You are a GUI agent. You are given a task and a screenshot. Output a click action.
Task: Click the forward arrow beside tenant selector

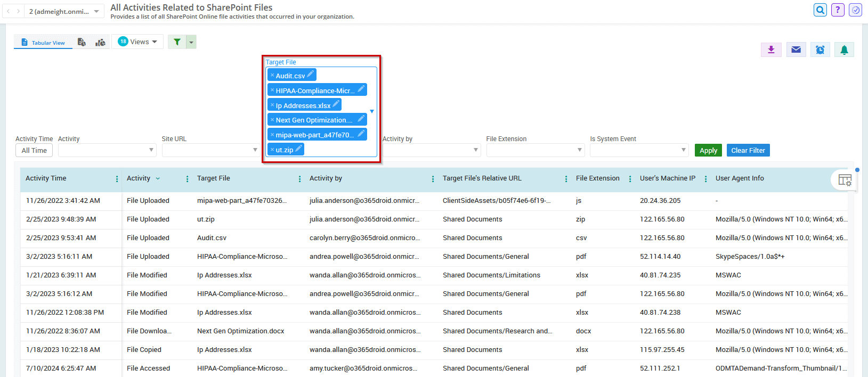coord(18,11)
